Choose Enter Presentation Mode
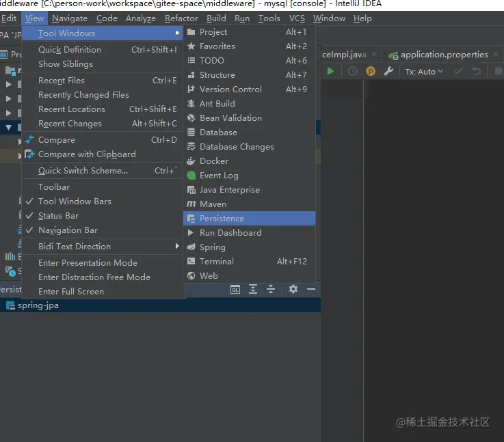The image size is (504, 442). [103, 262]
